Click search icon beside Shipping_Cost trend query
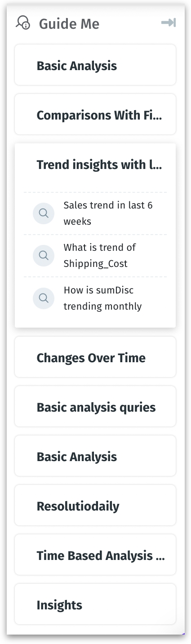Image resolution: width=191 pixels, height=644 pixels. pyautogui.click(x=44, y=256)
